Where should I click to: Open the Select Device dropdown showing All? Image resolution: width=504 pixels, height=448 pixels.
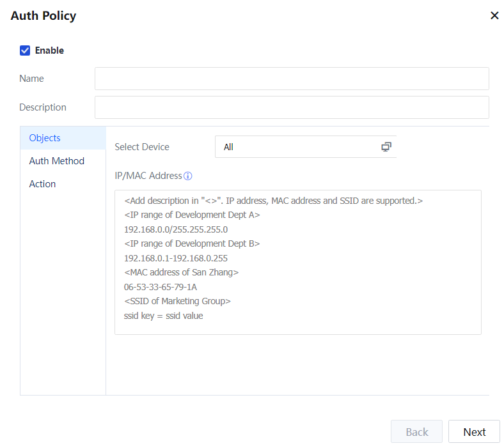point(297,147)
